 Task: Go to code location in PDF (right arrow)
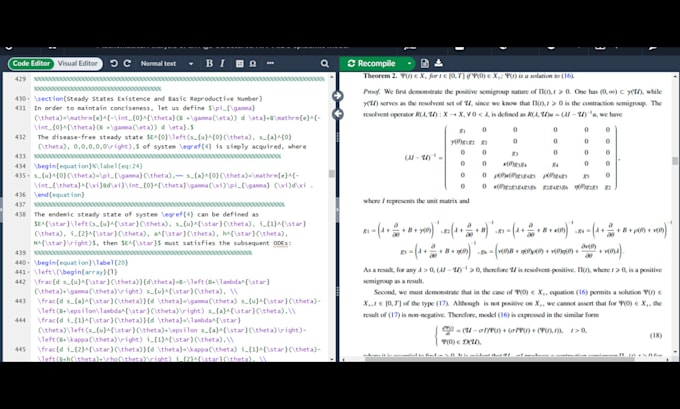click(x=337, y=95)
